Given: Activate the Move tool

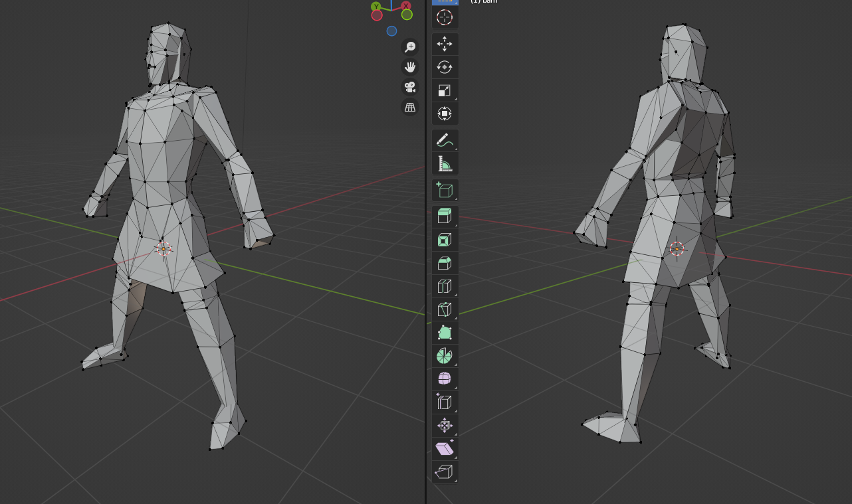Looking at the screenshot, I should pyautogui.click(x=445, y=44).
